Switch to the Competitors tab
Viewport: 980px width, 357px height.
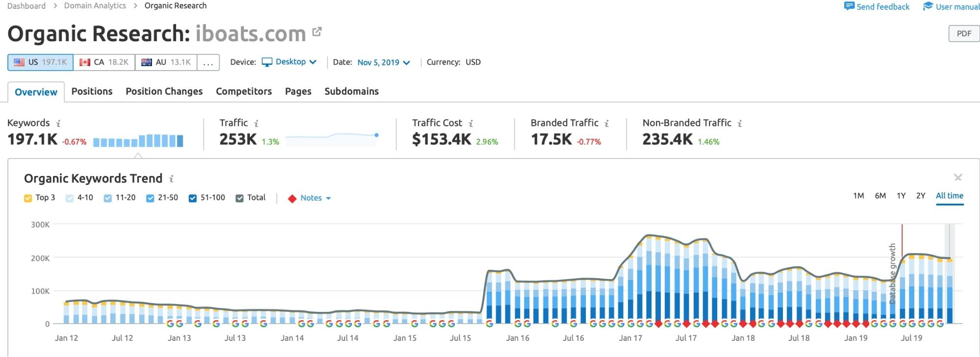[x=244, y=92]
